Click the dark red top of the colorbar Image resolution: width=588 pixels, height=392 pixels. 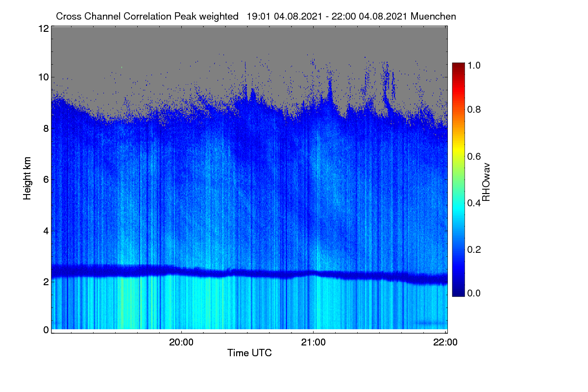click(x=458, y=66)
